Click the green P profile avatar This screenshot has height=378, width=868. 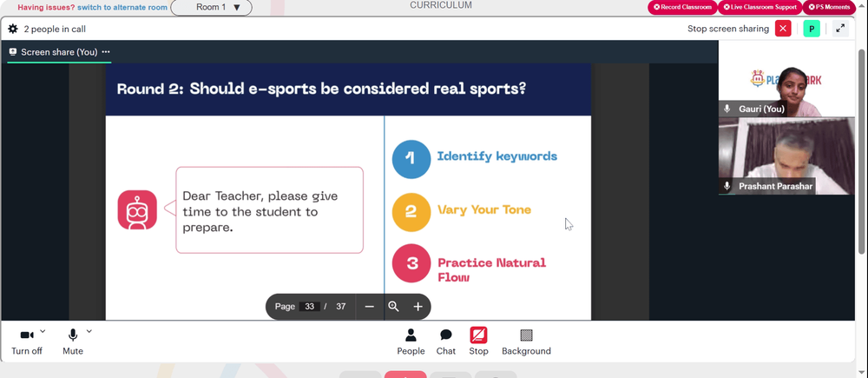812,29
